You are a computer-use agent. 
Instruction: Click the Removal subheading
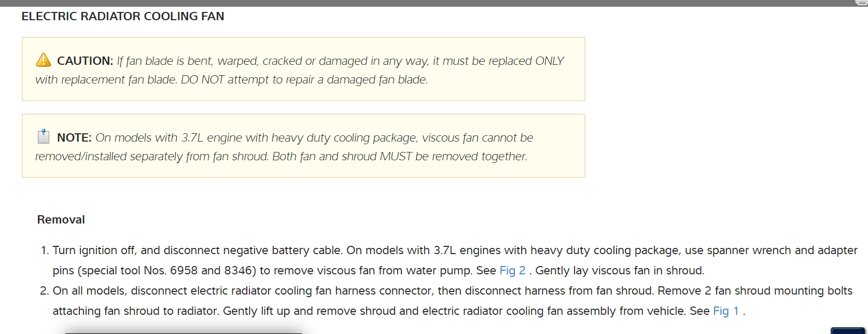point(61,220)
